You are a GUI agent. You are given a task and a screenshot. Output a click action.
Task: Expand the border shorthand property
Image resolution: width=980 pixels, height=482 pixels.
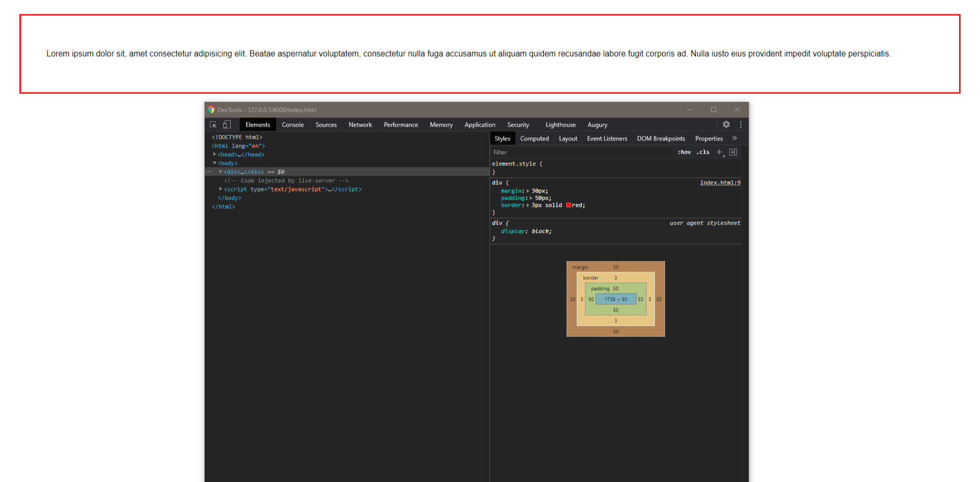[528, 205]
